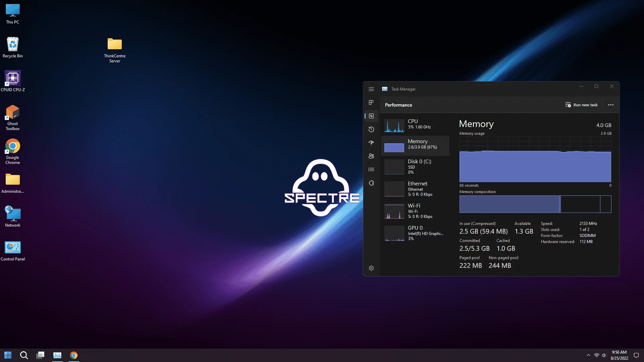Click the Chrome taskbar icon
Viewport: 644px width, 362px height.
74,355
